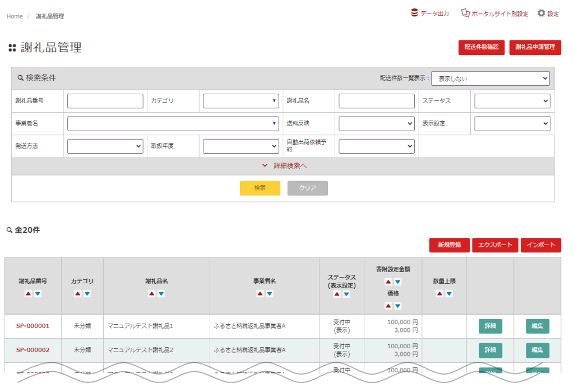Sort 事業者名 column ascending
The height and width of the screenshot is (392, 574).
tap(260, 293)
